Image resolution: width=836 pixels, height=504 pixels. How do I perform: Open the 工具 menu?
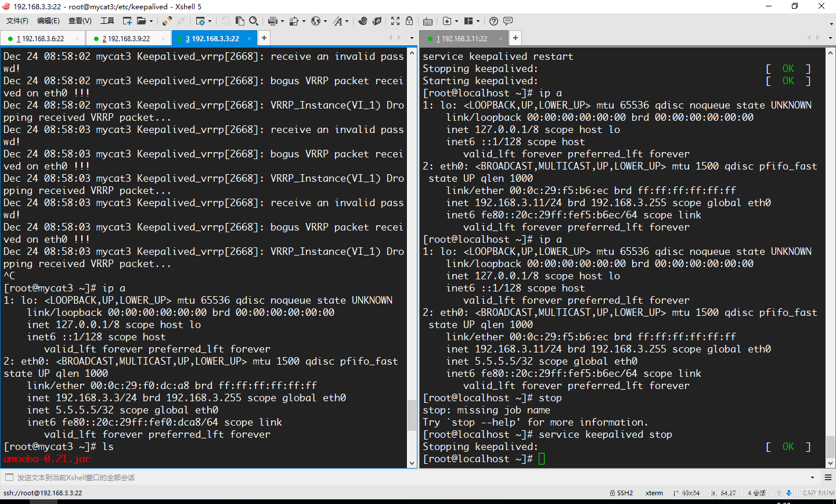(x=107, y=21)
